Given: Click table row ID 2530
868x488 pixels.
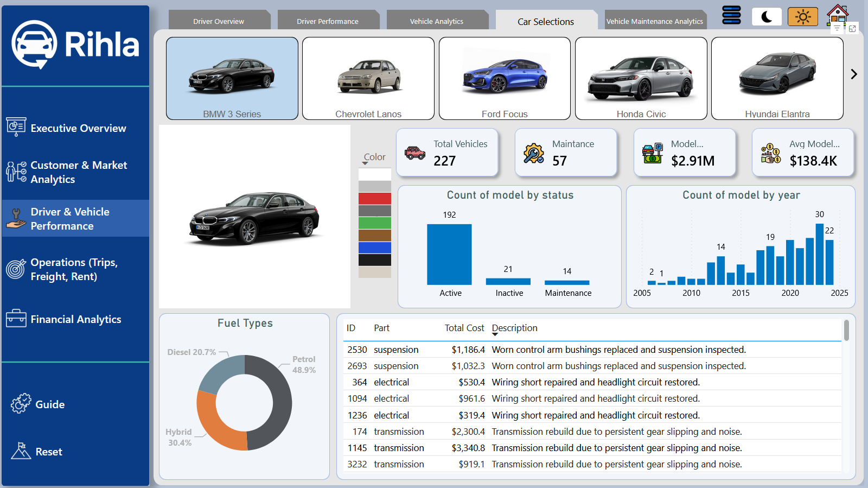Looking at the screenshot, I should [x=592, y=350].
